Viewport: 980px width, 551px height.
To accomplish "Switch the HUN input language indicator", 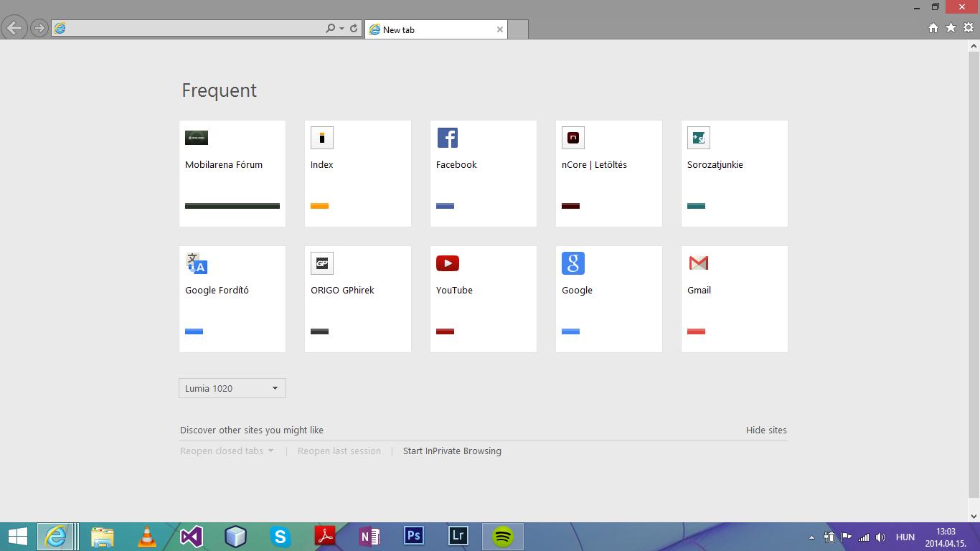I will (905, 537).
